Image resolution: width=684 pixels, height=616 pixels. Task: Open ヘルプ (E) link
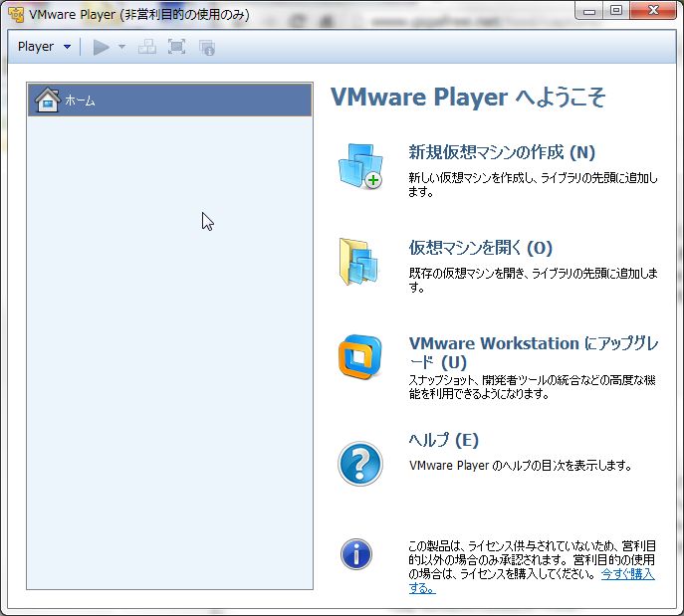tap(444, 440)
